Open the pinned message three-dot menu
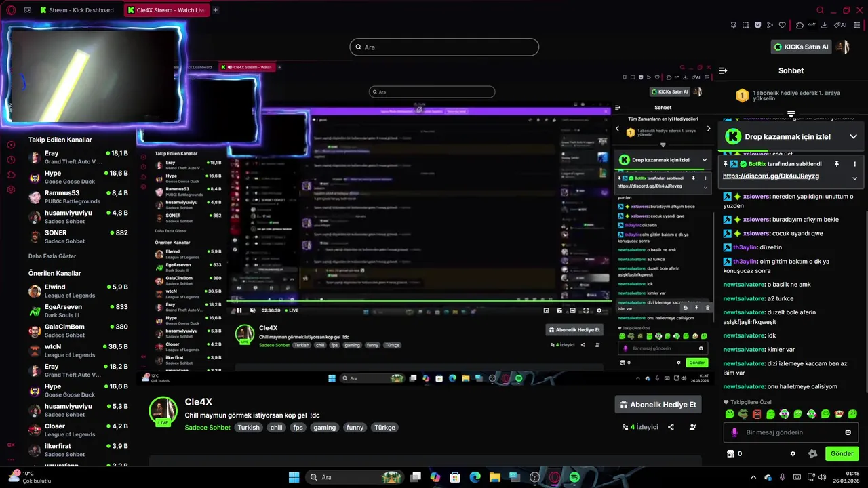868x488 pixels. [x=854, y=164]
